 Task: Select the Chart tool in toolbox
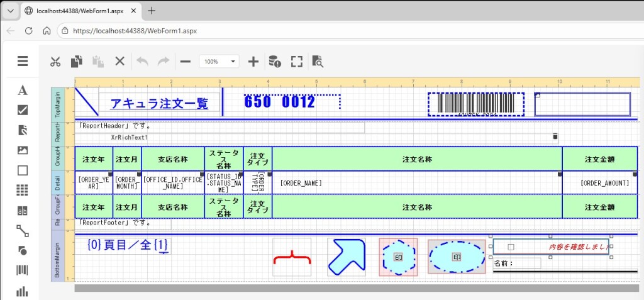tap(23, 291)
